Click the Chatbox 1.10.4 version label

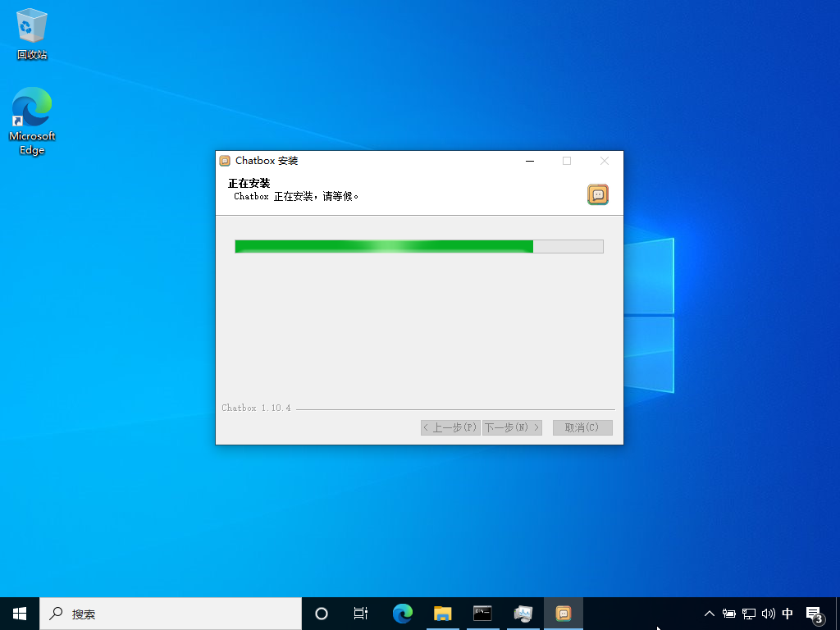pyautogui.click(x=256, y=409)
